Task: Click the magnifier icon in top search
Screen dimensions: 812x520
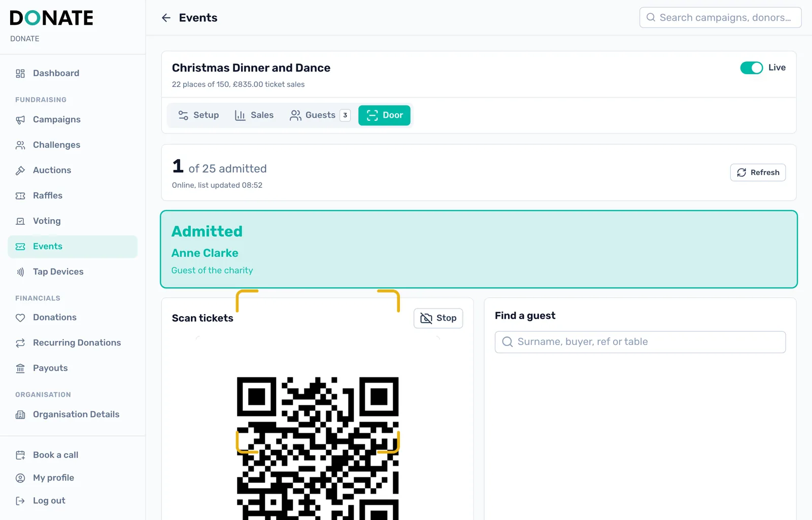Action: pyautogui.click(x=651, y=17)
